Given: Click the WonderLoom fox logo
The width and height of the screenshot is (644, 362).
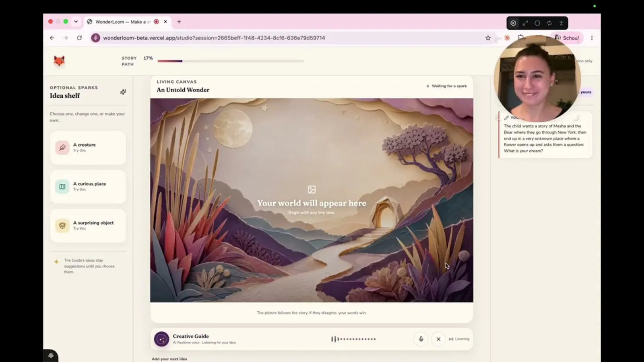Looking at the screenshot, I should pyautogui.click(x=59, y=61).
